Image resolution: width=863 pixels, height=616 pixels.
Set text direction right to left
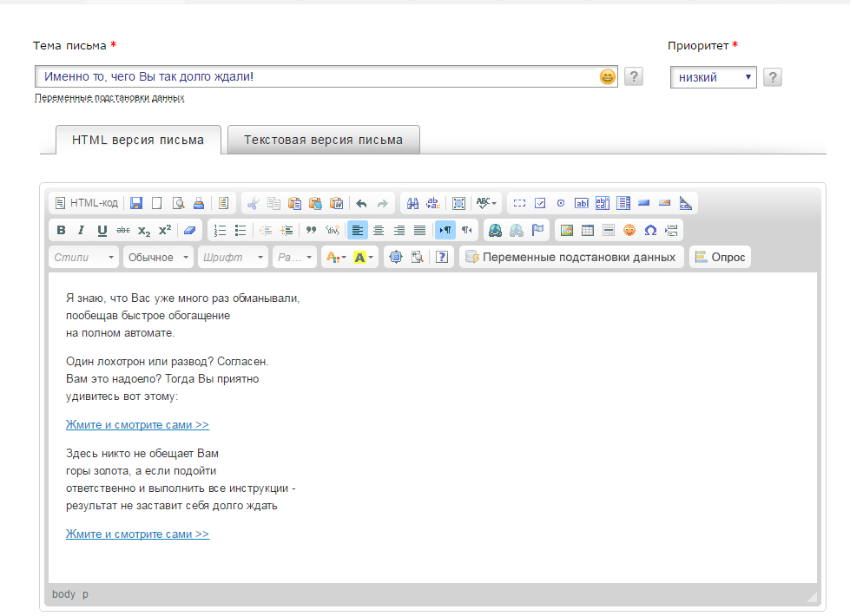[466, 231]
